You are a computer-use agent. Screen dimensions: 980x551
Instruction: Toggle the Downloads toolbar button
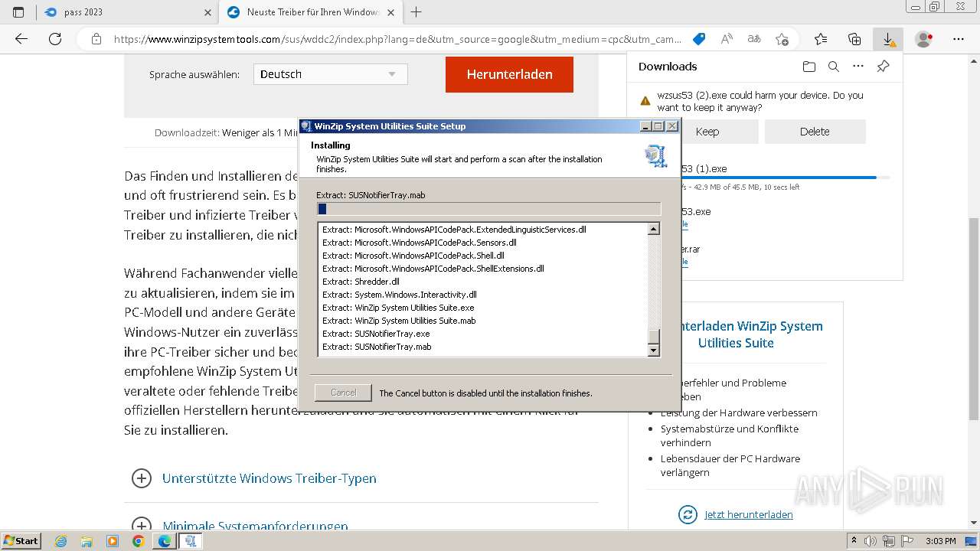click(x=888, y=39)
